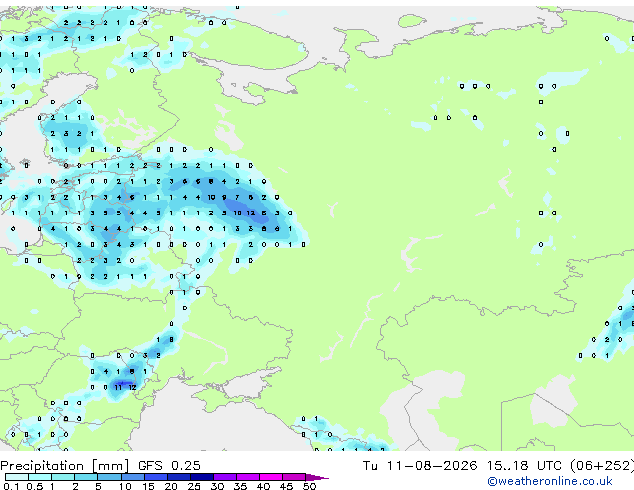Click the legend swatch between 0.1 and 0.5

(17, 477)
